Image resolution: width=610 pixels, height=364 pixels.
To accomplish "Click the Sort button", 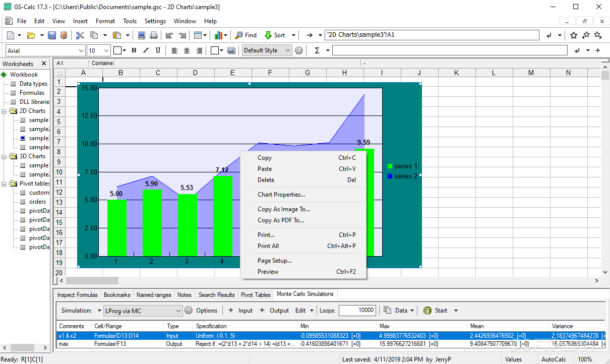I will (x=275, y=35).
